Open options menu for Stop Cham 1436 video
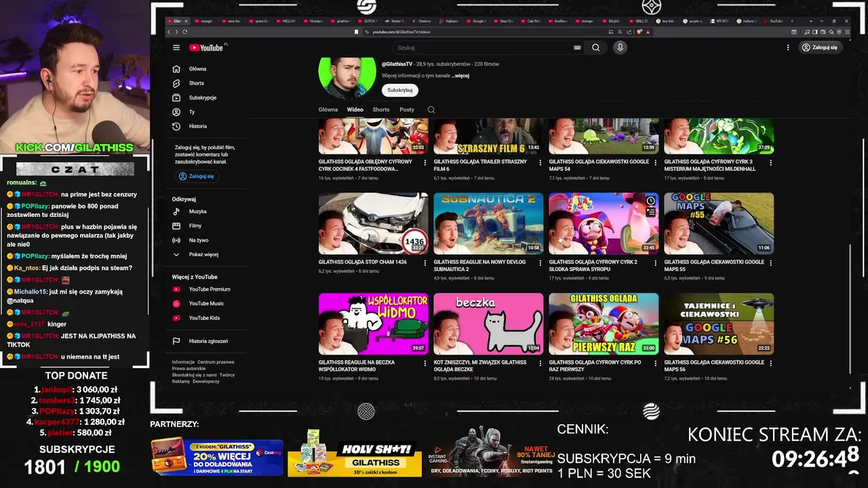 (x=425, y=263)
